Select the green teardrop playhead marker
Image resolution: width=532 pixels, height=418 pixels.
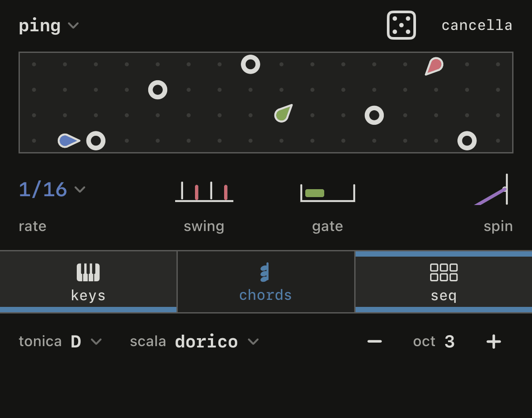pos(283,113)
